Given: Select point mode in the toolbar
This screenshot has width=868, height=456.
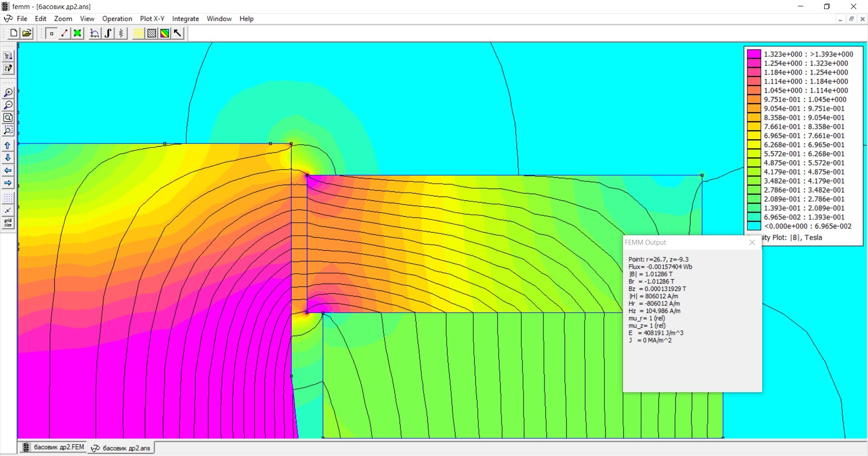Looking at the screenshot, I should point(52,33).
